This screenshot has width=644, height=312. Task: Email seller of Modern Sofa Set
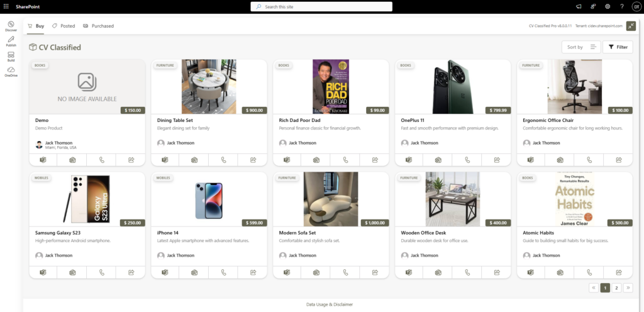pos(316,272)
